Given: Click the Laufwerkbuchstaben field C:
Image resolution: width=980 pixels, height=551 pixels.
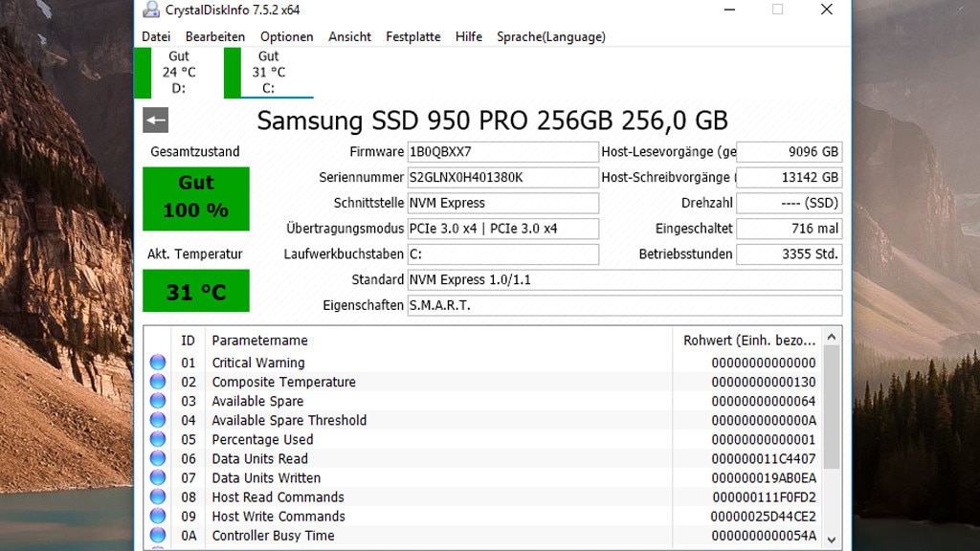Looking at the screenshot, I should coord(503,254).
